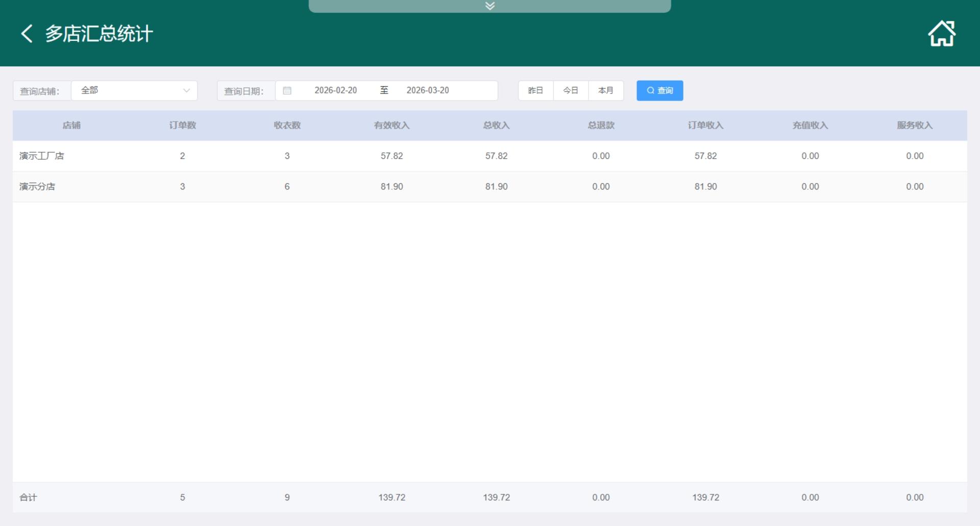Screen dimensions: 980x526
Task: Select the 演示工厂店 row
Action: point(42,156)
